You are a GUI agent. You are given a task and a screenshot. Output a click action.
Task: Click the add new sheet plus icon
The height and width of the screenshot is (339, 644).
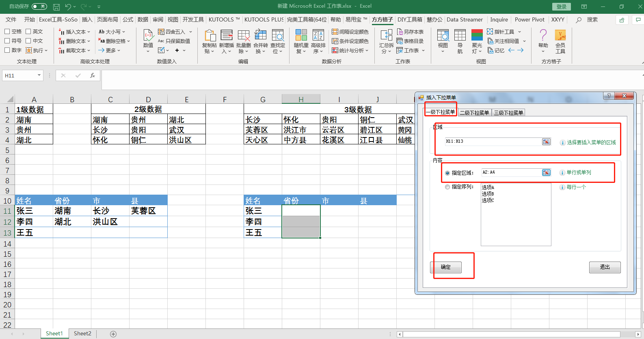pyautogui.click(x=113, y=334)
